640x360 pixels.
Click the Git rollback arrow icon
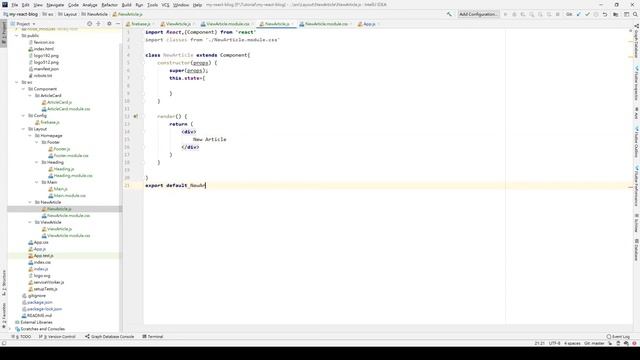(605, 14)
